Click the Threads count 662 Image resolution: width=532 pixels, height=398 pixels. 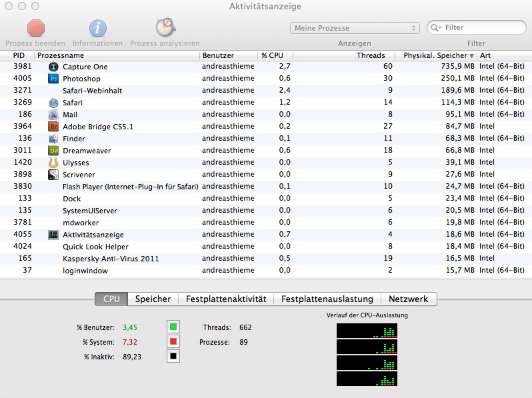[x=245, y=327]
